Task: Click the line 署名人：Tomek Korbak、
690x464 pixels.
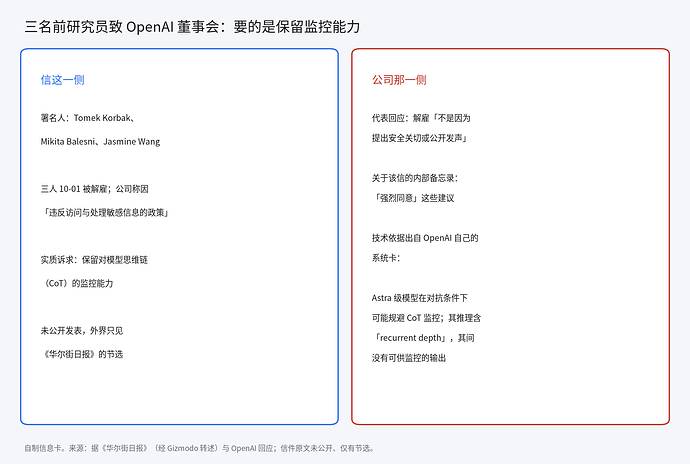Action: [x=88, y=118]
